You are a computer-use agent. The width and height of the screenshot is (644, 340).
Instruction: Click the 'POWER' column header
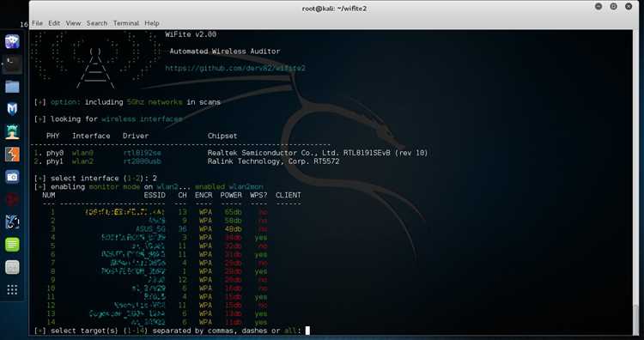[231, 195]
